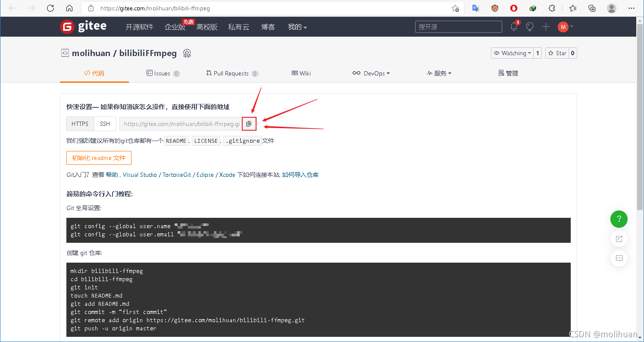Expand the 我的 dropdown in navbar

(x=297, y=27)
